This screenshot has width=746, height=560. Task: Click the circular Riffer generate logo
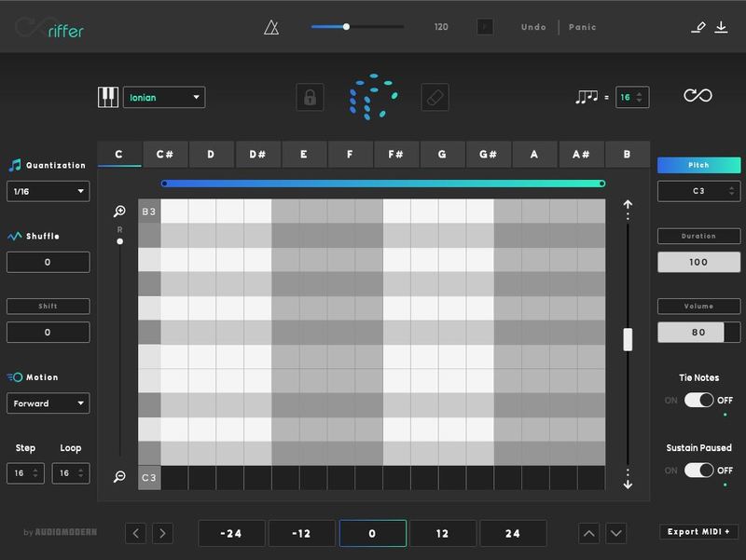373,96
